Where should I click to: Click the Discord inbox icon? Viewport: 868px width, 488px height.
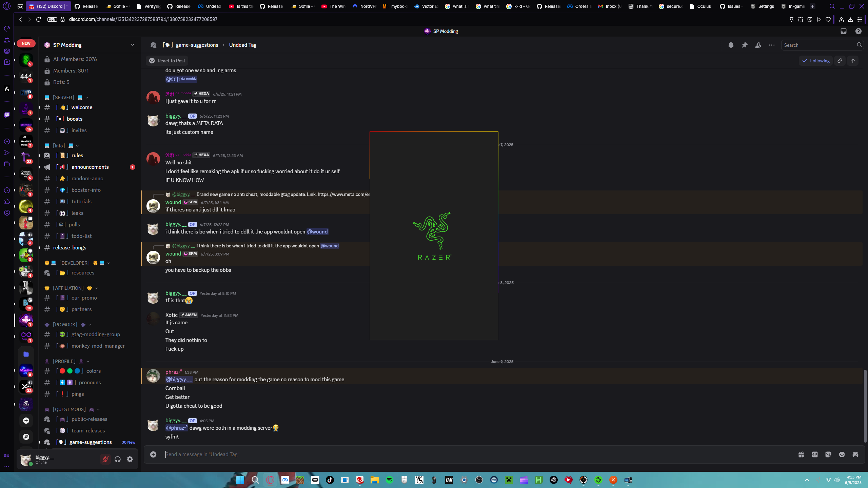(844, 31)
